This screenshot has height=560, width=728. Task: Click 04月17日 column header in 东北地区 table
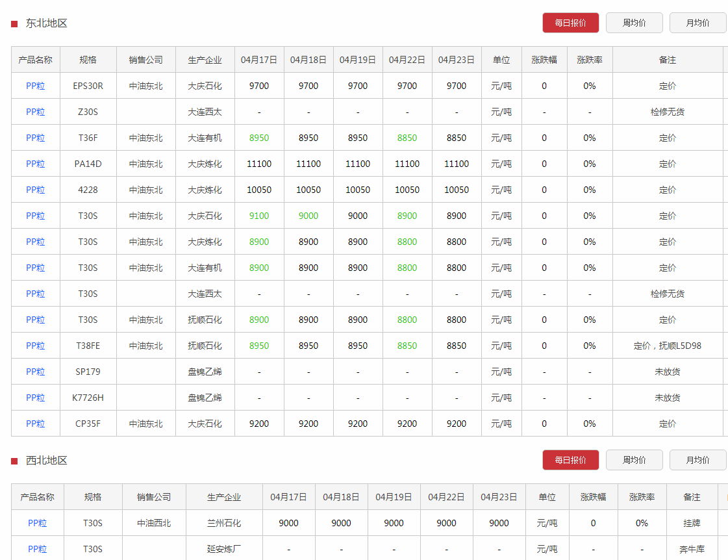(x=259, y=60)
